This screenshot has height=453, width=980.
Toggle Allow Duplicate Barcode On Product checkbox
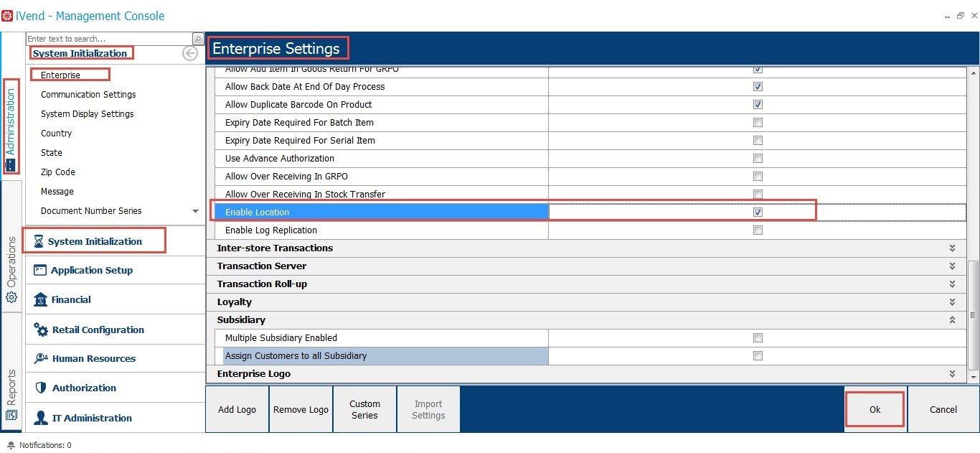point(758,104)
